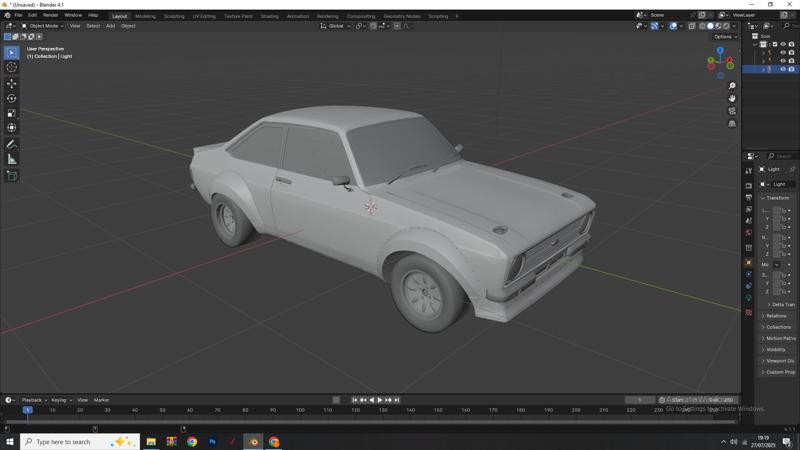Select the Add Cube tool
This screenshot has width=800, height=450.
[11, 176]
